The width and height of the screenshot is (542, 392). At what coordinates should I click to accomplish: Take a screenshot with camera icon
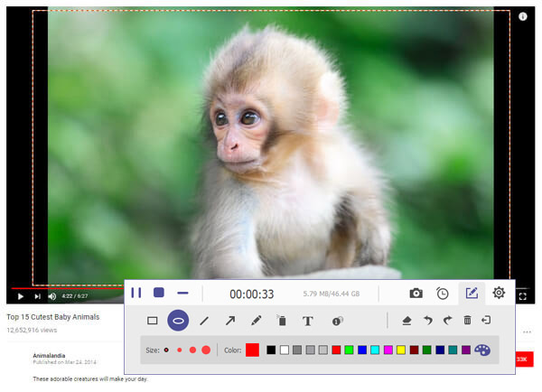(x=416, y=294)
